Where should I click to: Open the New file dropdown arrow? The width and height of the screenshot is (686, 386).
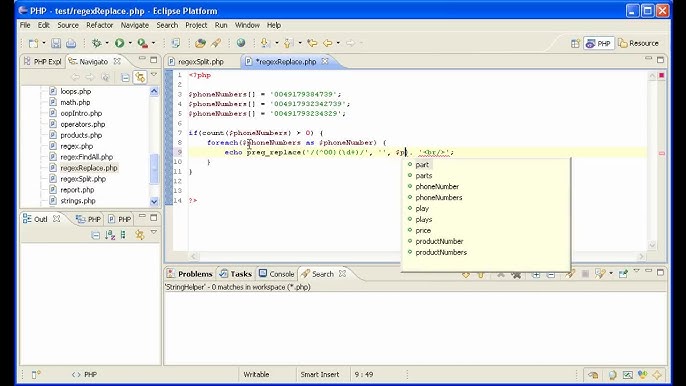pos(43,43)
